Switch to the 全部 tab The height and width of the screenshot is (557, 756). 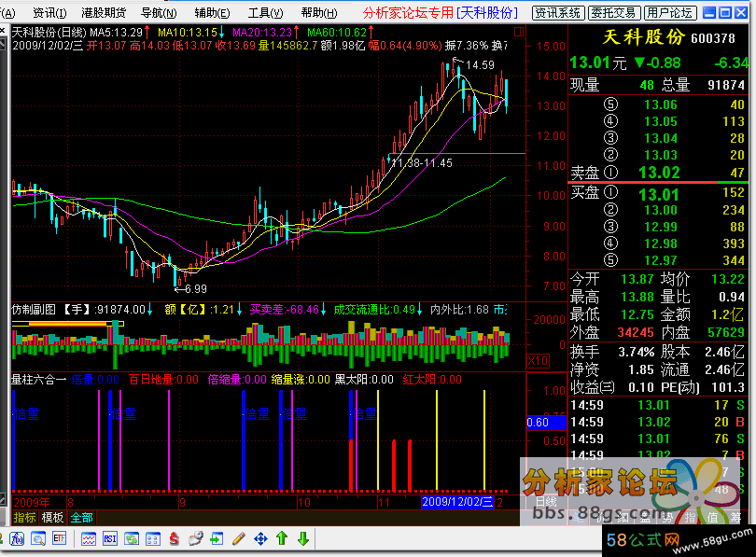81,518
